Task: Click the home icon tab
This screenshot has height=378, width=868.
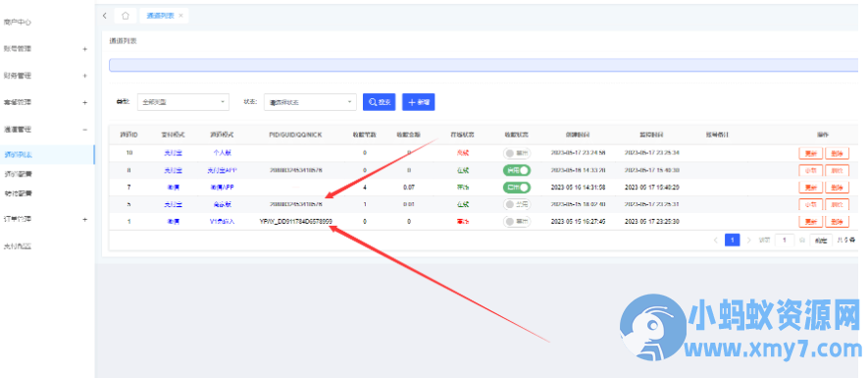Action: coord(126,16)
